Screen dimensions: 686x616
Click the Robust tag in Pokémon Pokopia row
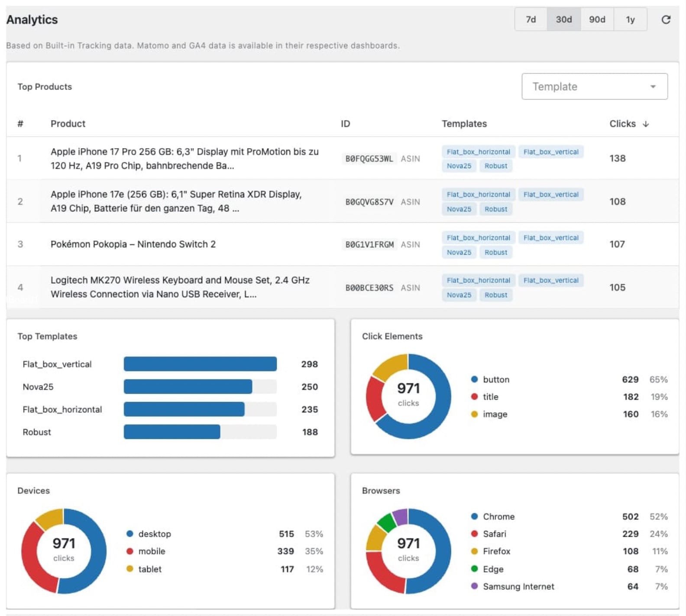[495, 252]
